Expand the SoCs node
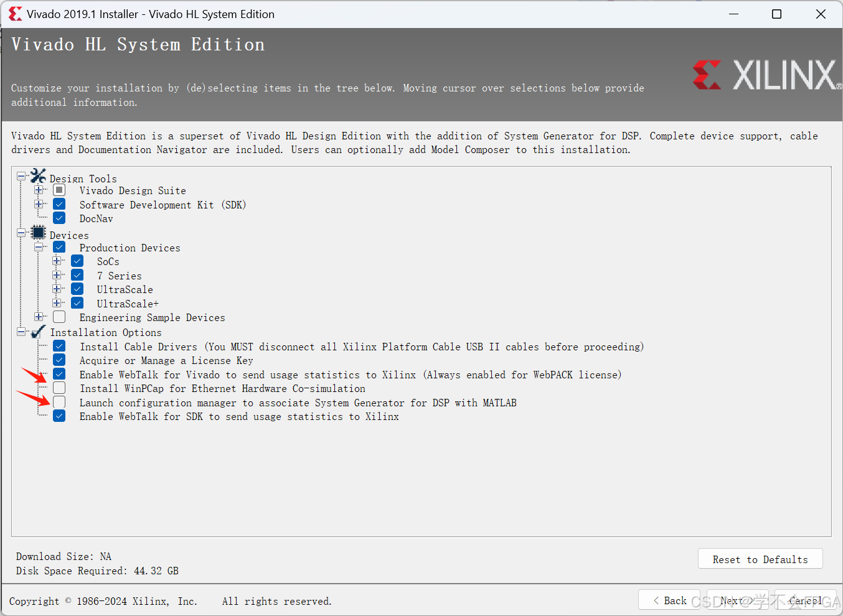This screenshot has height=616, width=843. coord(57,261)
